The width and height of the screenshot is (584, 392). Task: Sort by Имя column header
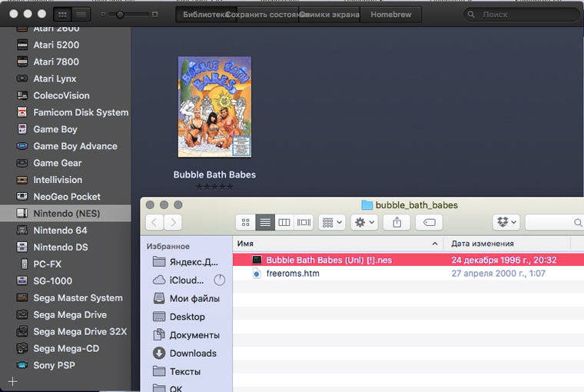pyautogui.click(x=338, y=244)
